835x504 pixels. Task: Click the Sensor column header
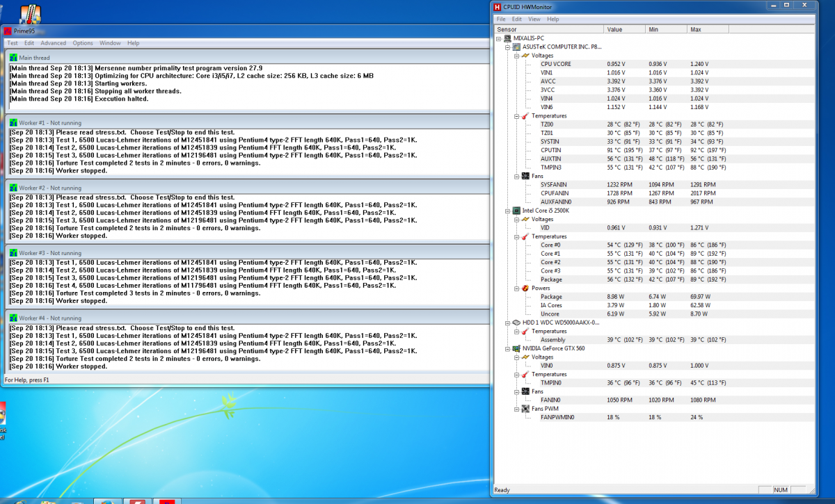pyautogui.click(x=549, y=29)
